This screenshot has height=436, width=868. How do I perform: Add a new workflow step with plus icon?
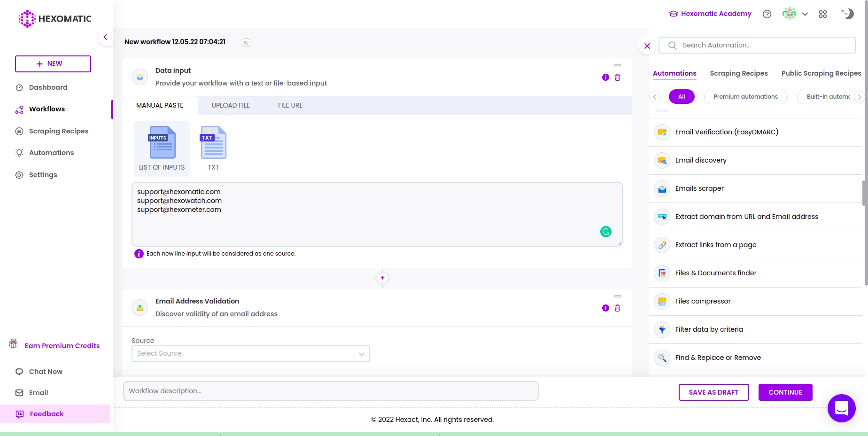[382, 278]
